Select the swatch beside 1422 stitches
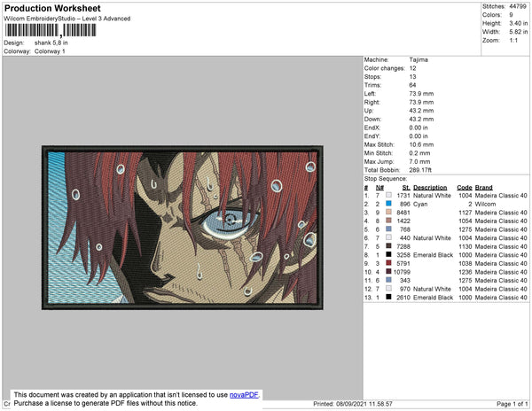Viewport: 532px width, 411px height. [x=389, y=221]
